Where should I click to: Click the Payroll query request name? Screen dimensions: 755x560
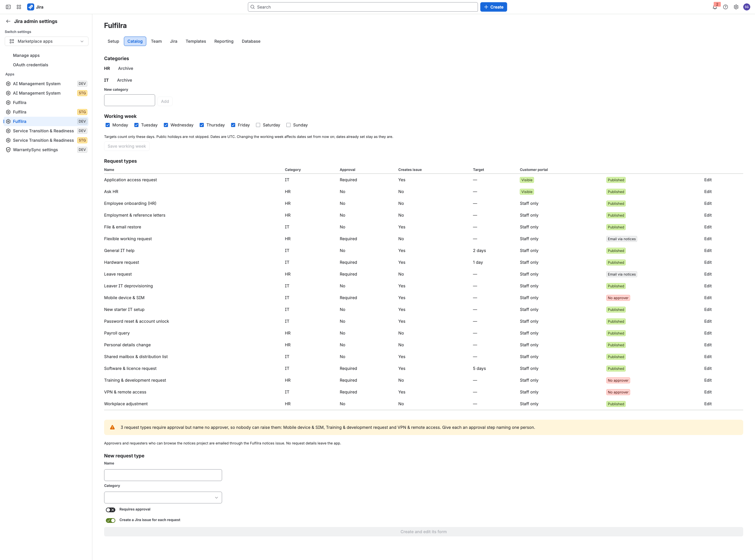click(x=117, y=333)
